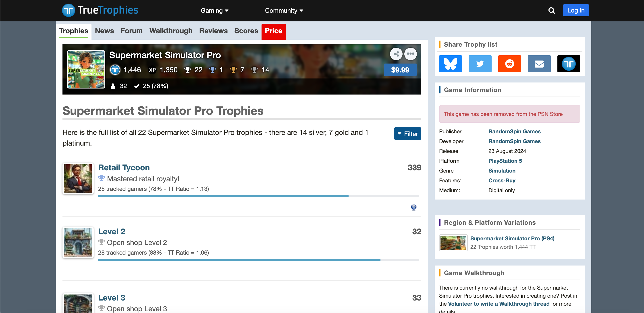Select the Trophies tab
Image resolution: width=644 pixels, height=313 pixels.
point(73,31)
